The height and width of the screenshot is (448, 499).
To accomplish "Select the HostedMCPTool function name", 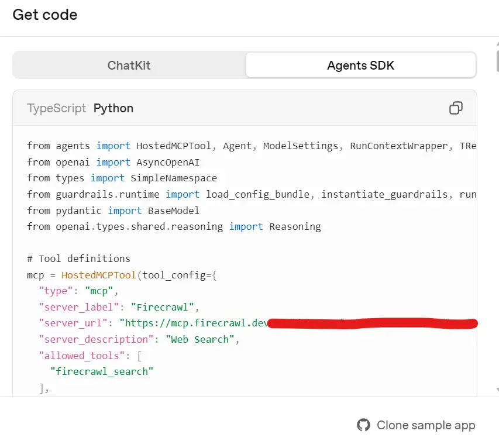I will coord(98,275).
